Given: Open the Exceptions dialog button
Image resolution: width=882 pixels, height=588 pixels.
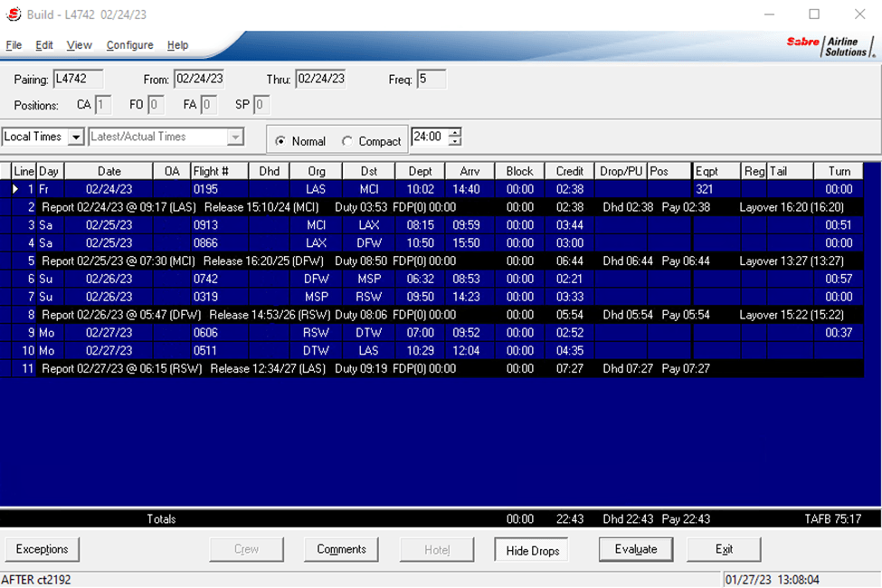Looking at the screenshot, I should 43,549.
